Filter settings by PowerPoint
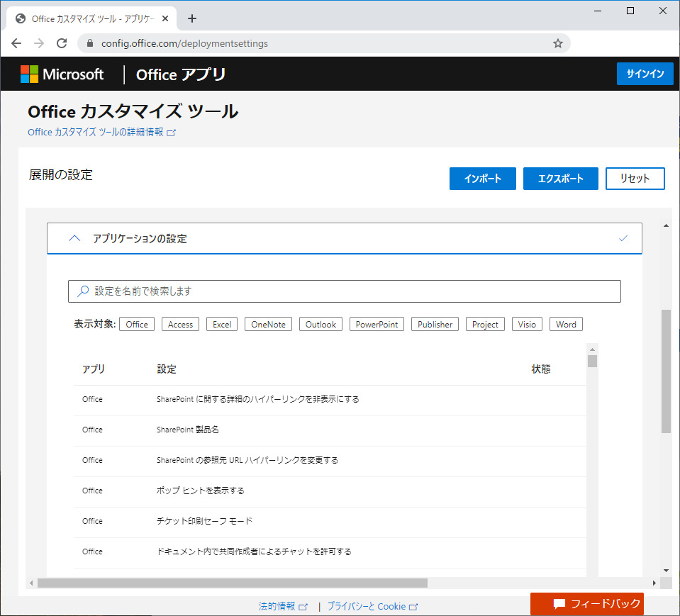This screenshot has width=680, height=616. coord(377,324)
